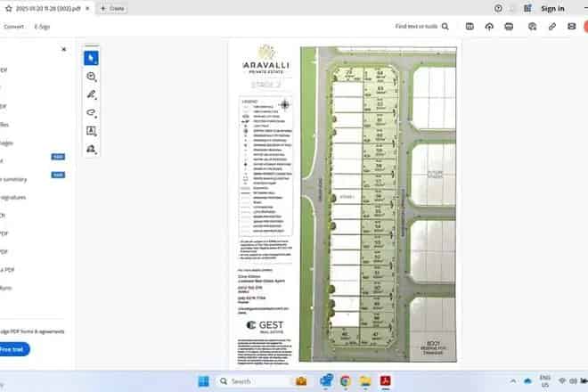Click the taskbar Search box
This screenshot has width=588, height=392.
(x=255, y=381)
